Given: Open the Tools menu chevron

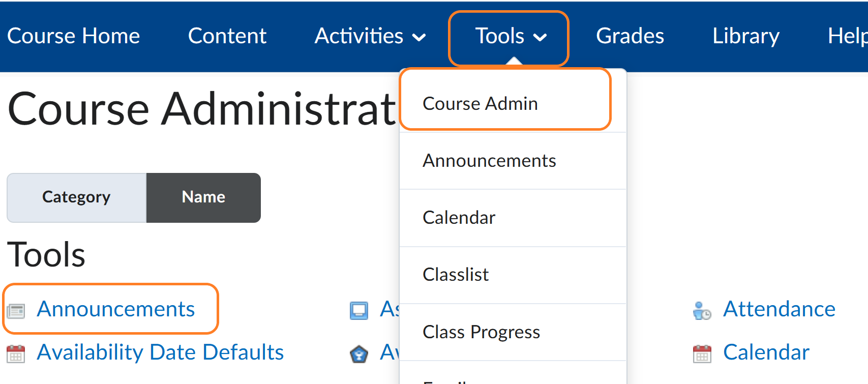Looking at the screenshot, I should click(541, 37).
